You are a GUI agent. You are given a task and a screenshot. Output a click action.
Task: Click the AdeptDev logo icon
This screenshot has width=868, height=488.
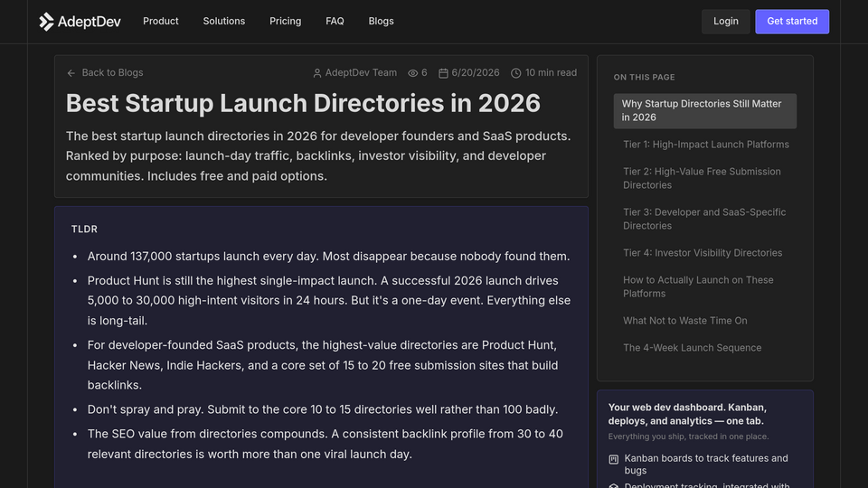tap(46, 22)
